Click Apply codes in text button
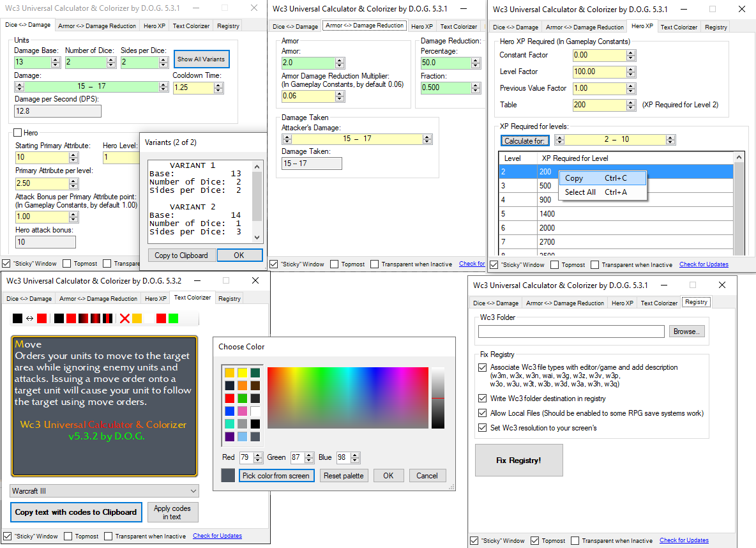The width and height of the screenshot is (756, 548). click(x=172, y=512)
